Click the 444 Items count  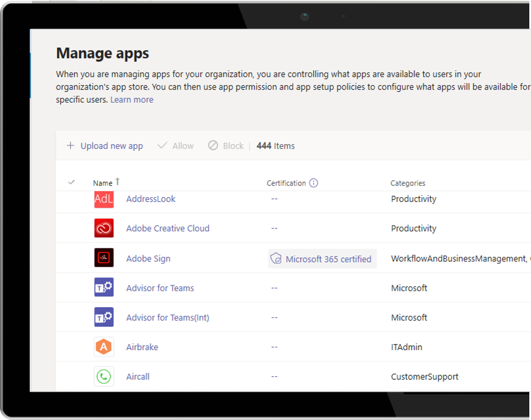click(x=276, y=146)
